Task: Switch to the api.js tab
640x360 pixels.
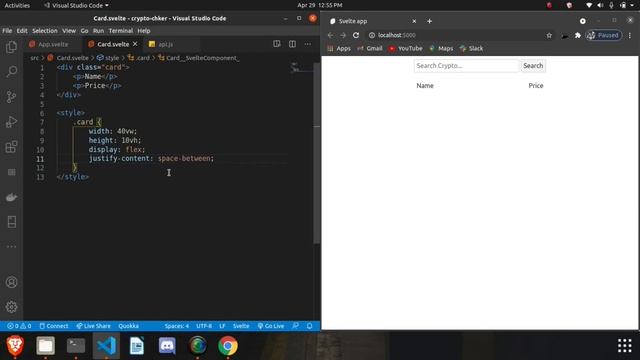Action: pyautogui.click(x=165, y=44)
